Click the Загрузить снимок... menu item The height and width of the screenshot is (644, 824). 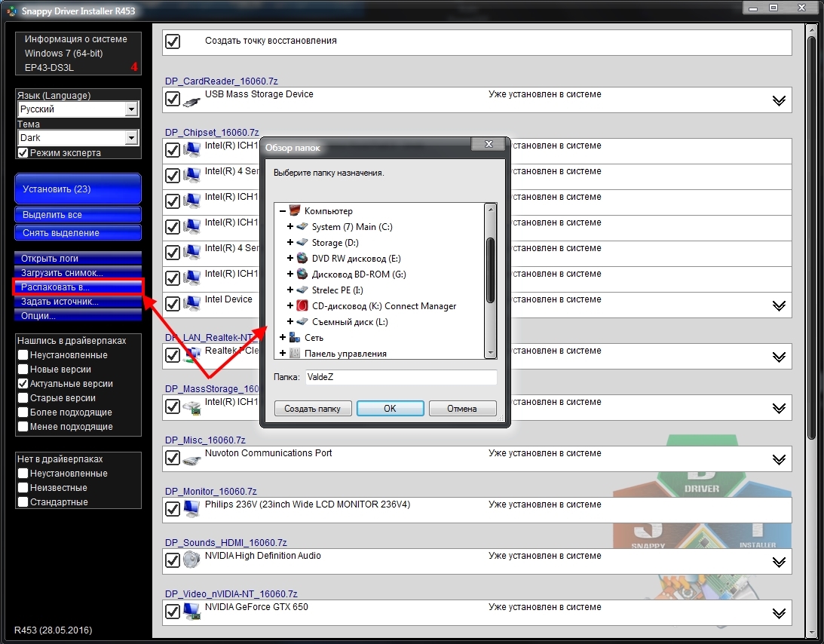coord(78,273)
